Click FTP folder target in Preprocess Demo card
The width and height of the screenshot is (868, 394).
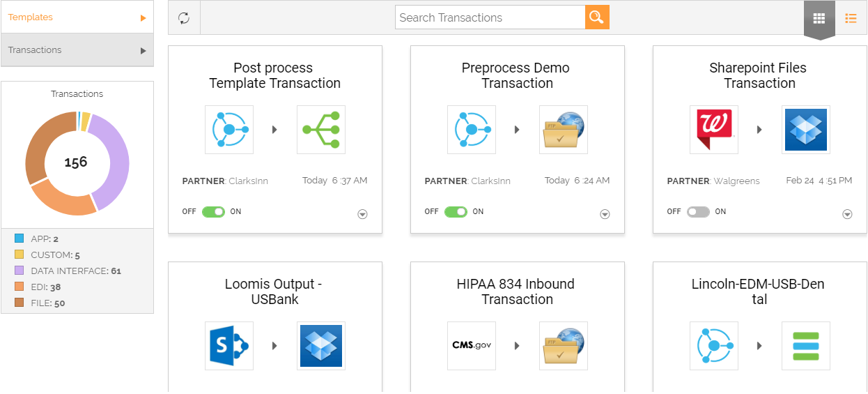(x=564, y=130)
